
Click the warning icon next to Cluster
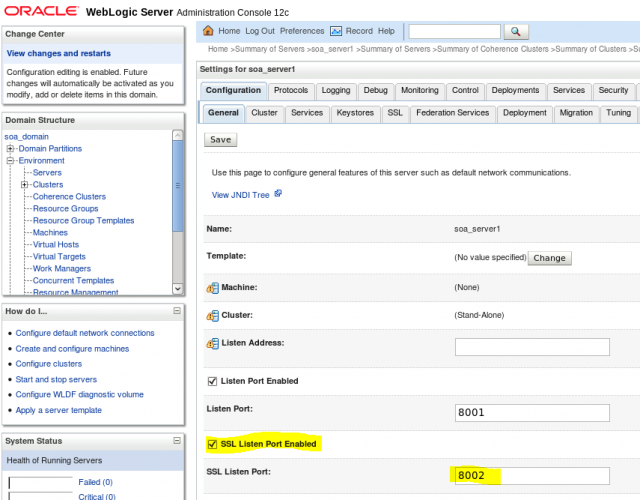[212, 316]
